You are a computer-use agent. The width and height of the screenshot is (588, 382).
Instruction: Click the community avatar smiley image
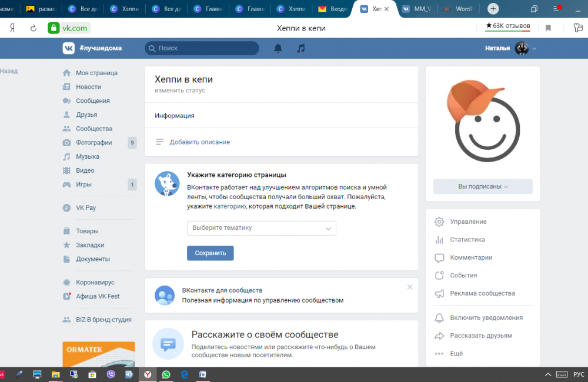pos(483,121)
